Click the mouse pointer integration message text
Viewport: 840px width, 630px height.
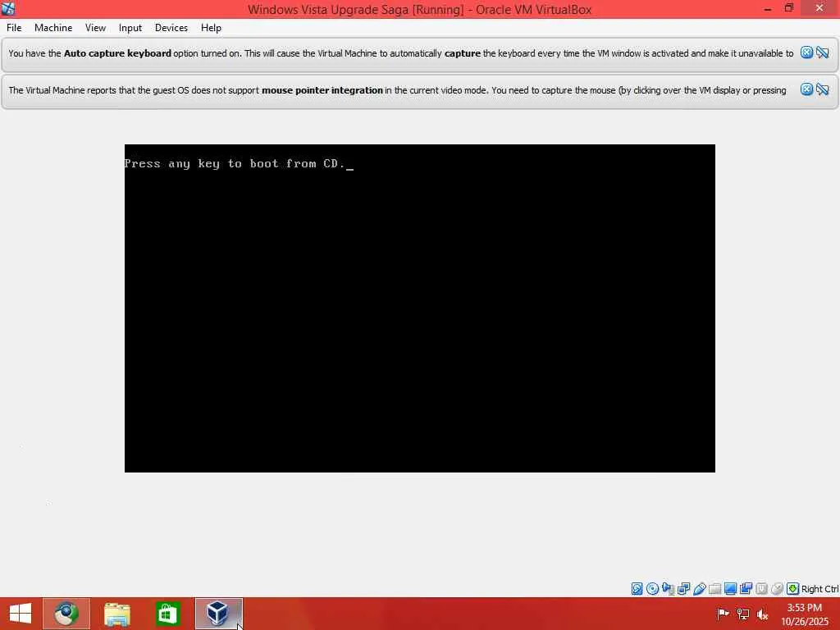398,90
